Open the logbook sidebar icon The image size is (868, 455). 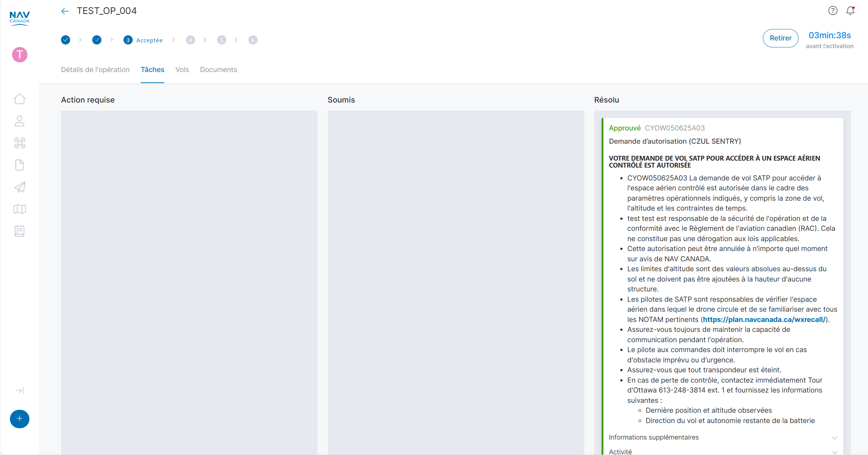click(x=19, y=231)
